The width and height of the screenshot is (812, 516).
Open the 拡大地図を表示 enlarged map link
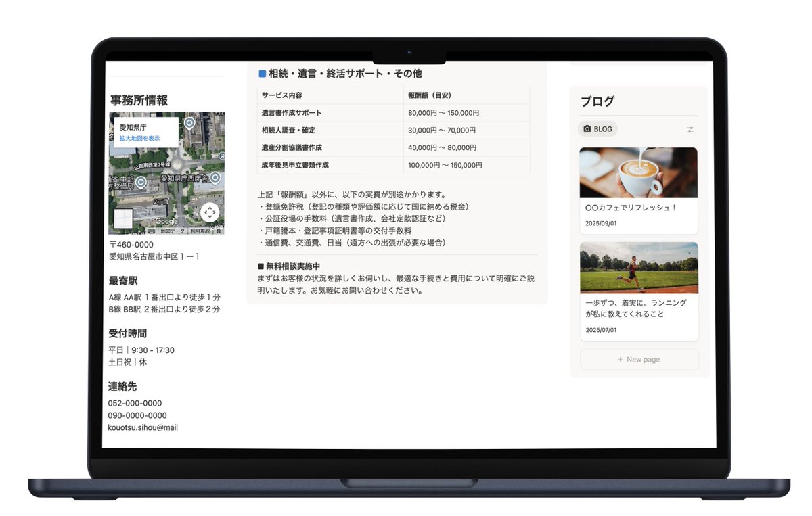pos(140,138)
